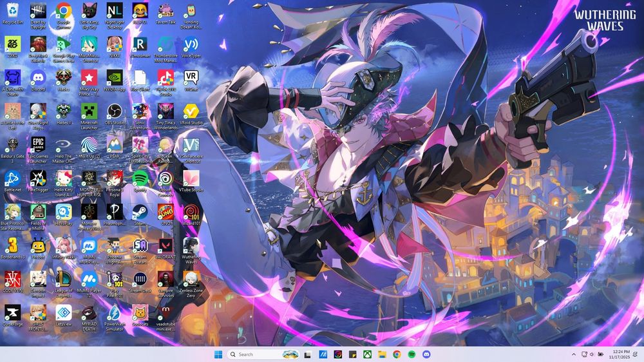Screen dimensions: 644x362
Task: Select Thunderstore Mod Manager icon
Action: [x=166, y=50]
